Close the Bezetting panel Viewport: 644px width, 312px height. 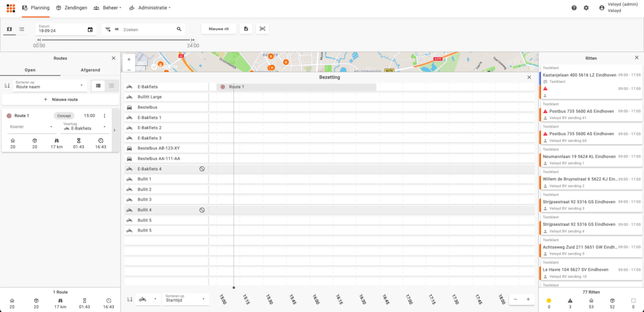point(529,77)
